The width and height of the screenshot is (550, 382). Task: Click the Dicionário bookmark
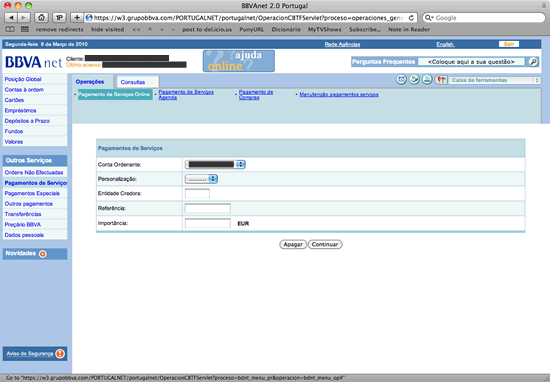click(286, 29)
